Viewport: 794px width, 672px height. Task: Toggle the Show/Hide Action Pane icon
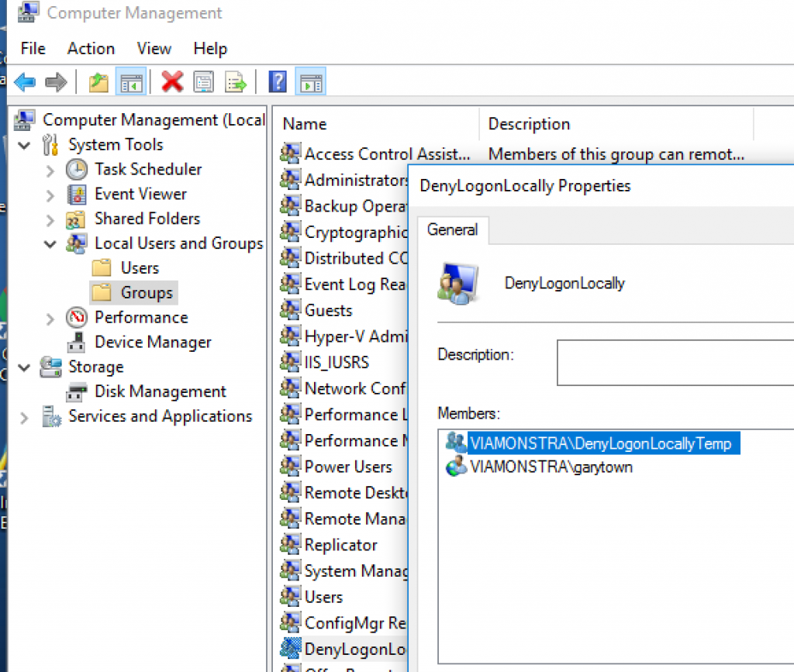pyautogui.click(x=310, y=81)
